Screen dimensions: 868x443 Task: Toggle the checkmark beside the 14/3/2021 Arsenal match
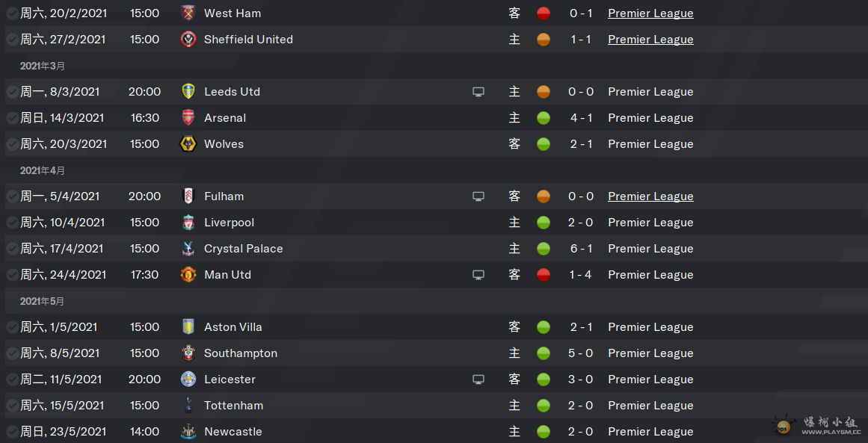[12, 118]
